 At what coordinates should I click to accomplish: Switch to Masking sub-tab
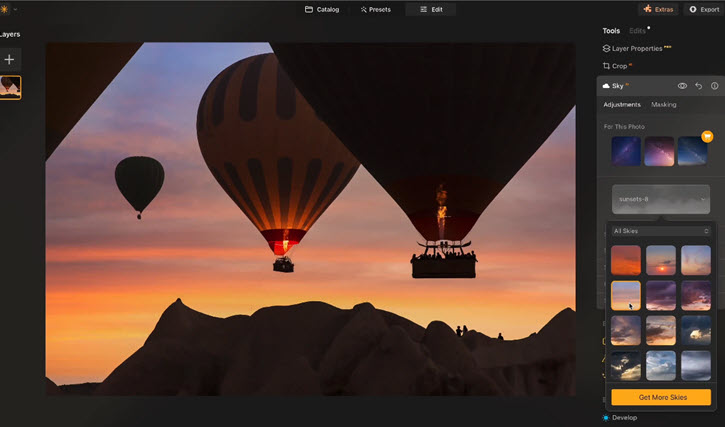click(664, 105)
